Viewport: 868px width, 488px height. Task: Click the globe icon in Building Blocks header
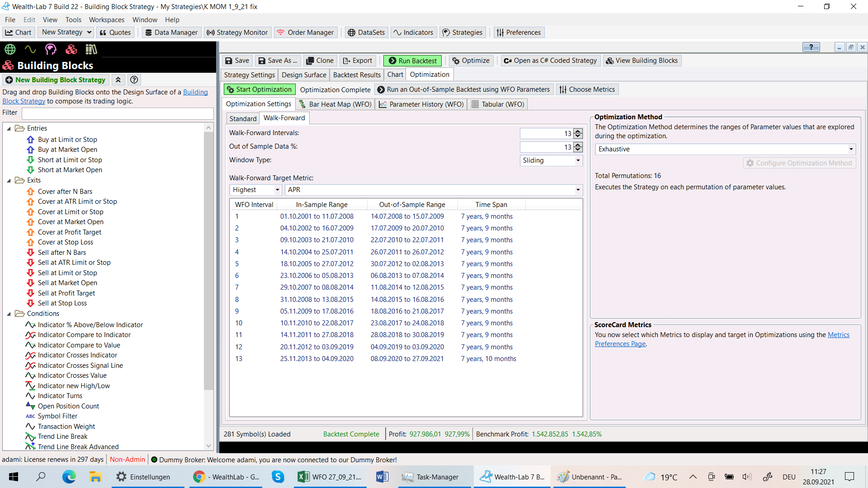[x=10, y=49]
